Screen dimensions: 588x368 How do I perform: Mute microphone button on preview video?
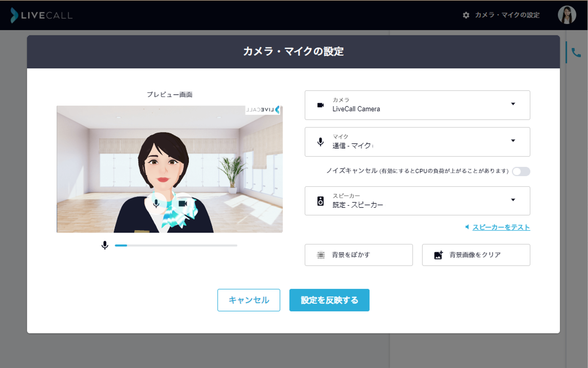click(x=156, y=203)
